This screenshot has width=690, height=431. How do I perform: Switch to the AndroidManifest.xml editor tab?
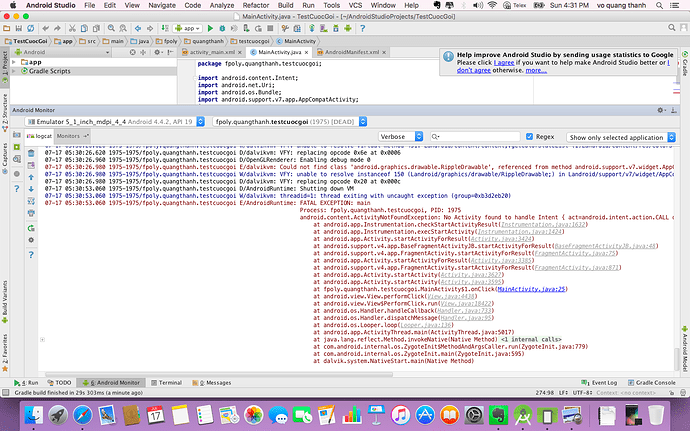pyautogui.click(x=351, y=52)
